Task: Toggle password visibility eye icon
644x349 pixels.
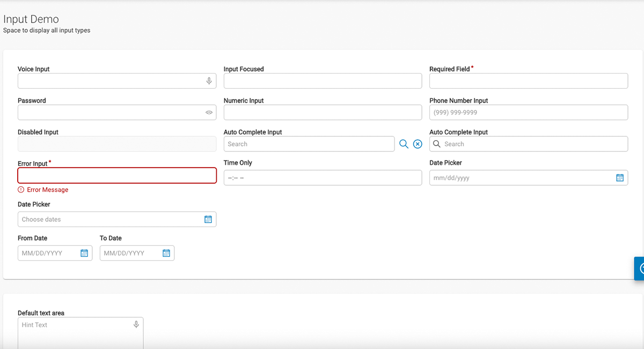Action: [x=209, y=113]
